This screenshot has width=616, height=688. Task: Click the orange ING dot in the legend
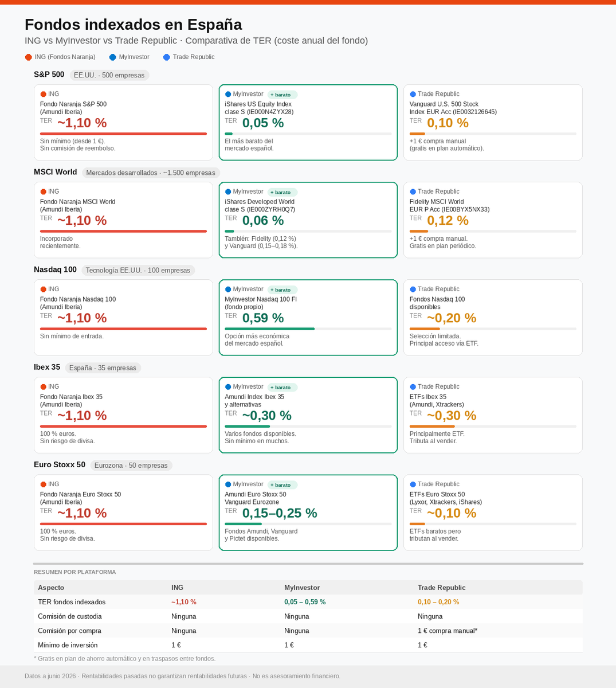tap(28, 57)
